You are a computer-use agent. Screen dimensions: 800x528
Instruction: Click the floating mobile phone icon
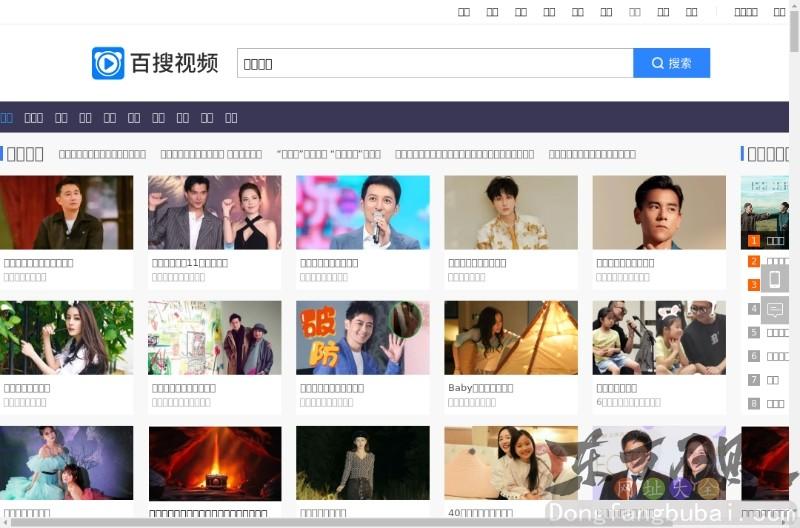[x=774, y=280]
